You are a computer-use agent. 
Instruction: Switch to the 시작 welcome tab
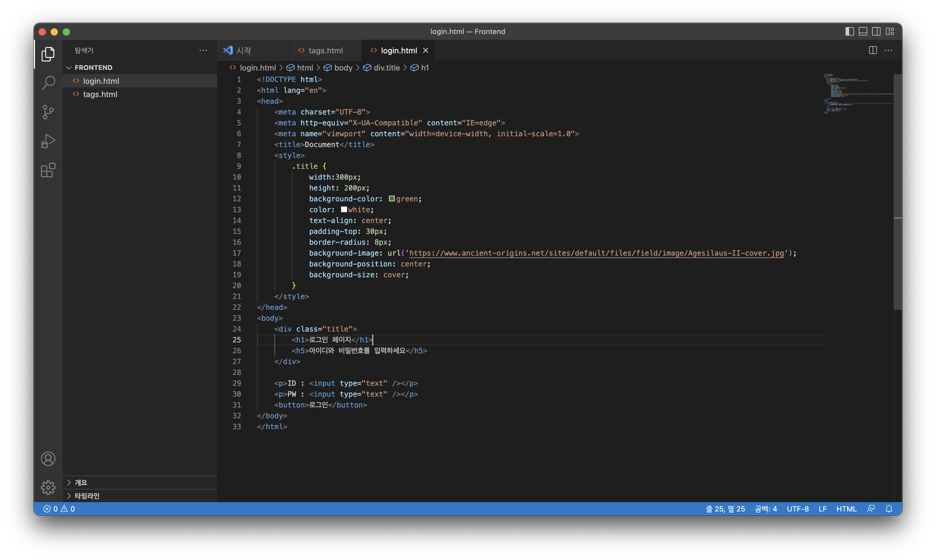243,51
